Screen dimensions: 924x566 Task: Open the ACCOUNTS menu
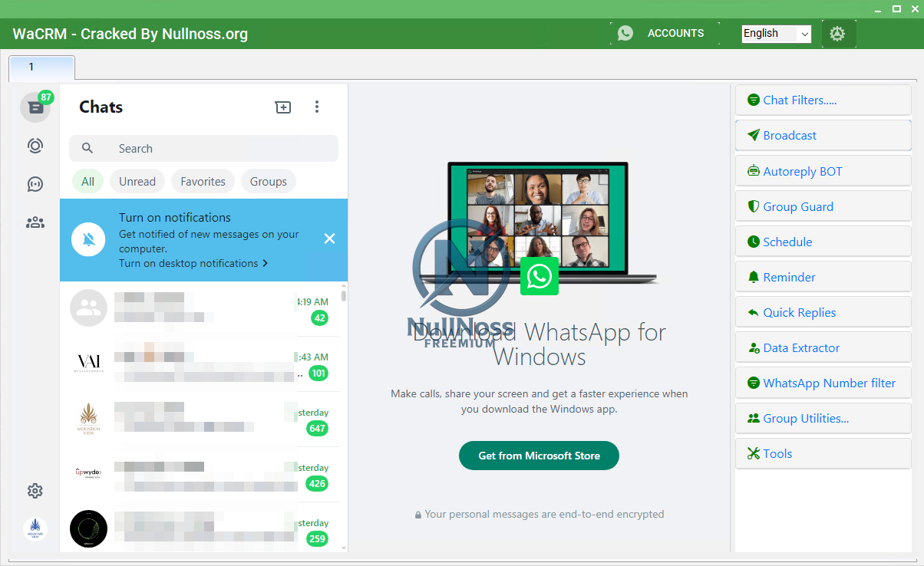click(x=665, y=34)
